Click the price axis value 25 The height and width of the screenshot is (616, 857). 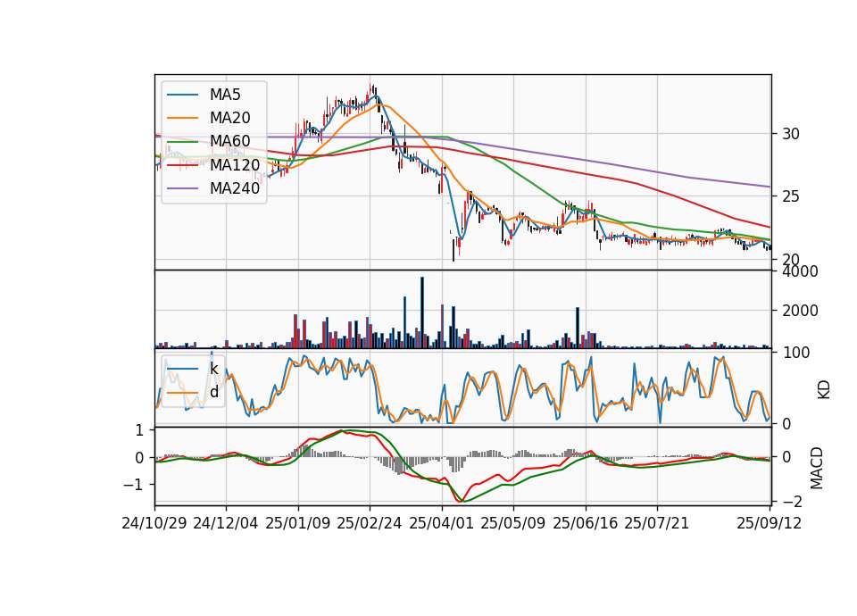click(790, 196)
